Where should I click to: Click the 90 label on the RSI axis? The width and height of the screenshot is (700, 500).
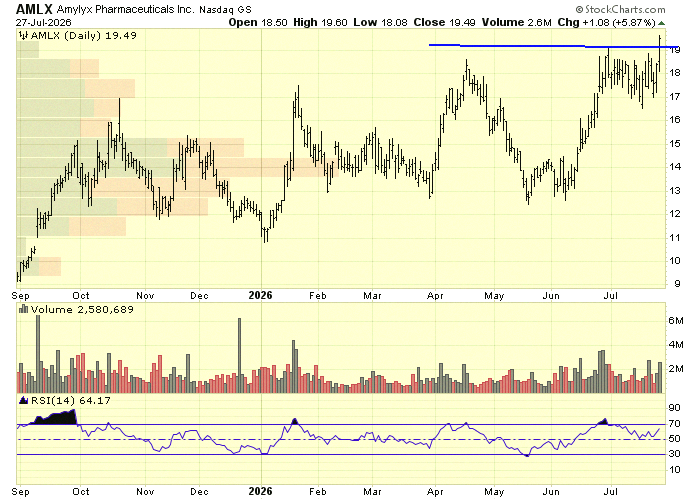tap(675, 408)
